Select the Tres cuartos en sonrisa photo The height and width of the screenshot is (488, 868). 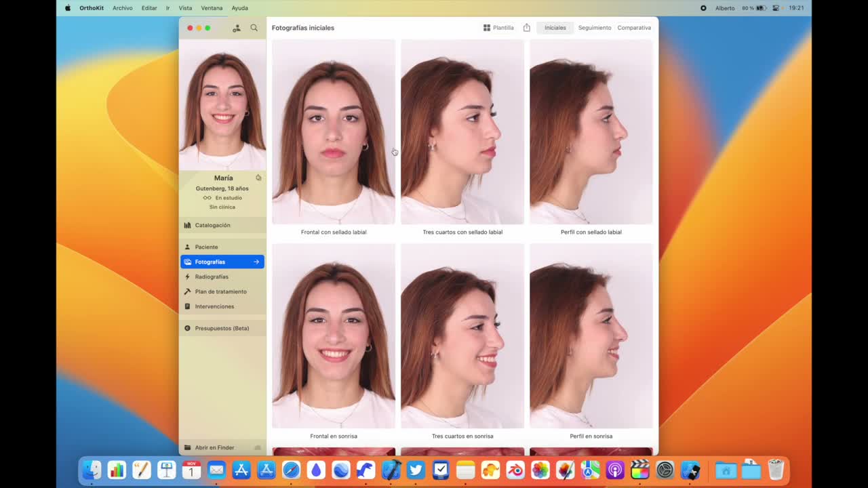(462, 336)
